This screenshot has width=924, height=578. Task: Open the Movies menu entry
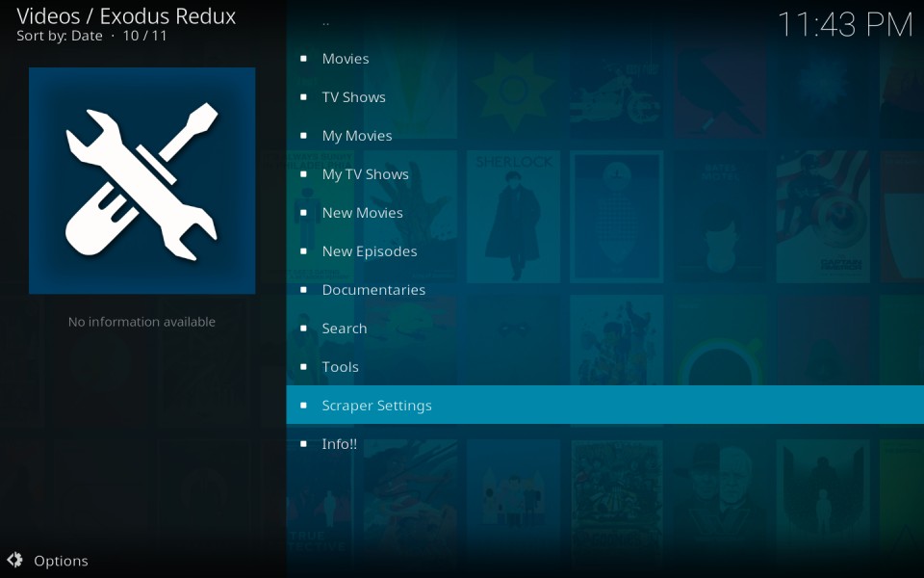pos(604,59)
